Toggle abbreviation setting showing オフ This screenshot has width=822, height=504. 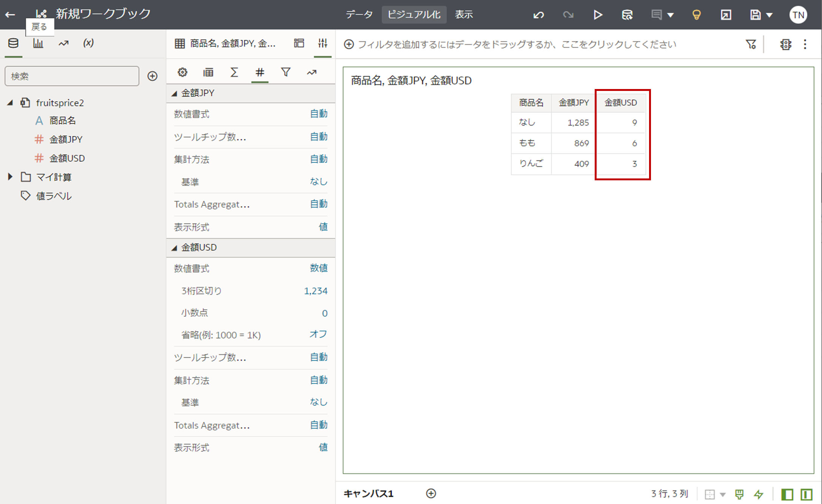(x=318, y=335)
